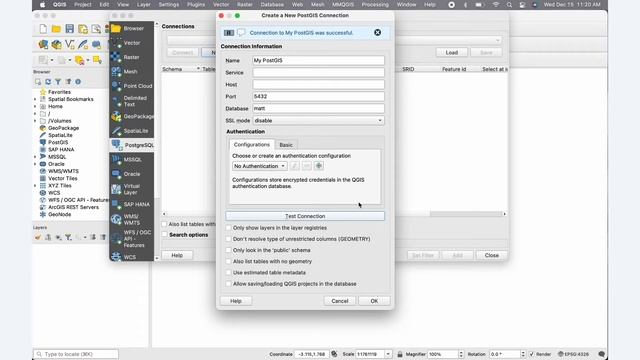Expand the XYZ Tiles tree item
640x360 pixels.
coord(35,186)
